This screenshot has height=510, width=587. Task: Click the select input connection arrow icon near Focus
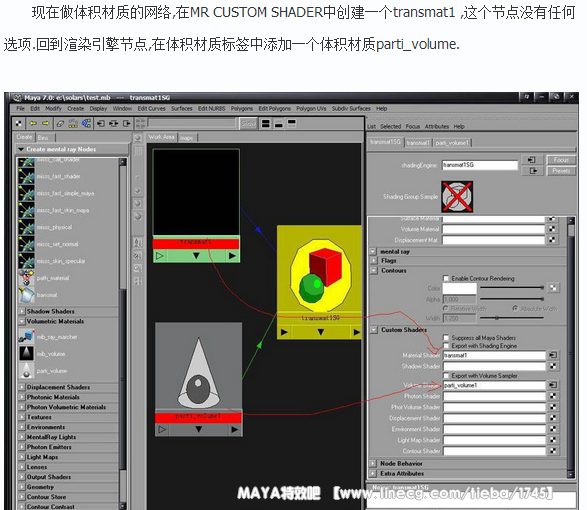click(532, 160)
